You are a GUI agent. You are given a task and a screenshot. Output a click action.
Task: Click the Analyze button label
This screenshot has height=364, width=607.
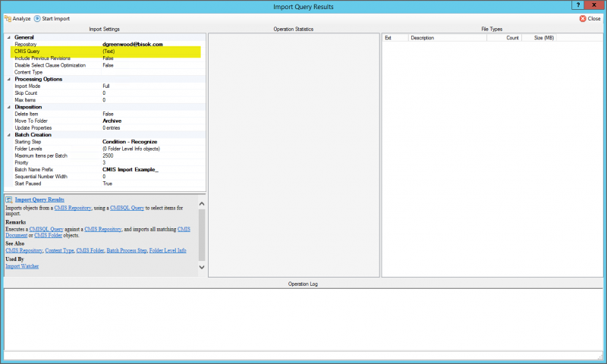pos(21,18)
